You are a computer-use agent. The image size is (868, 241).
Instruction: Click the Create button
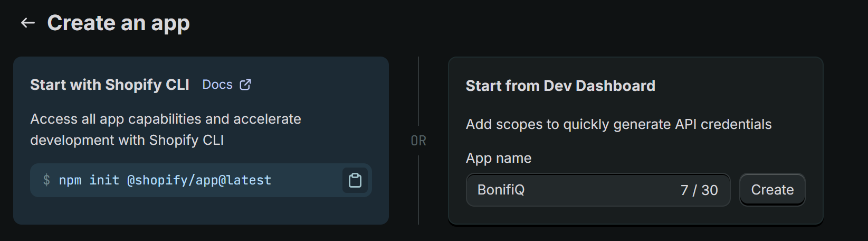[772, 190]
